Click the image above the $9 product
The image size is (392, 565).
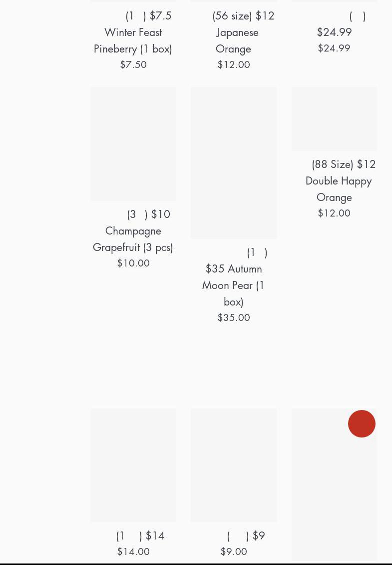pos(234,465)
